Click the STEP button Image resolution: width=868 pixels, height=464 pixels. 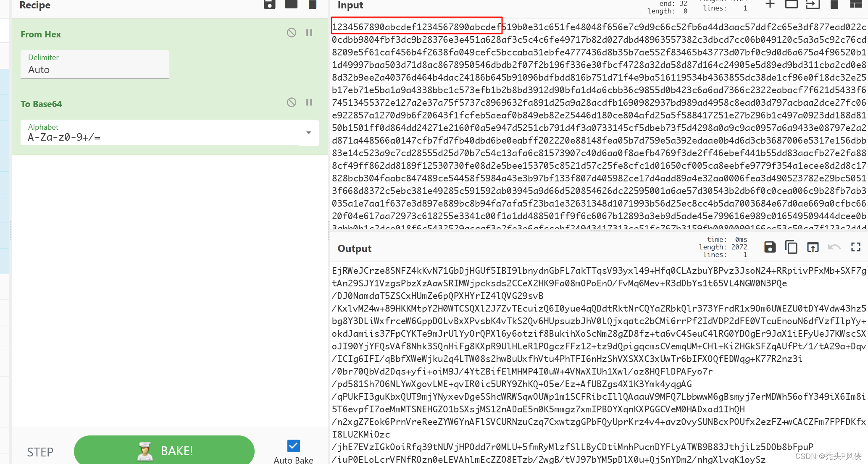coord(40,452)
